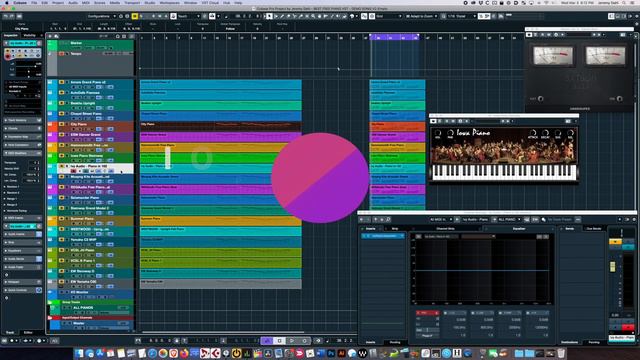Click the Tempo track's red icon

pos(62,53)
